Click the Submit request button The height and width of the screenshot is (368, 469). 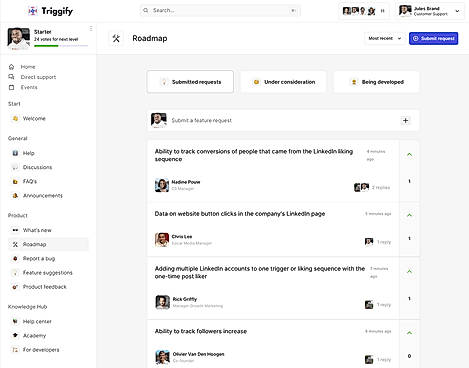(x=433, y=38)
